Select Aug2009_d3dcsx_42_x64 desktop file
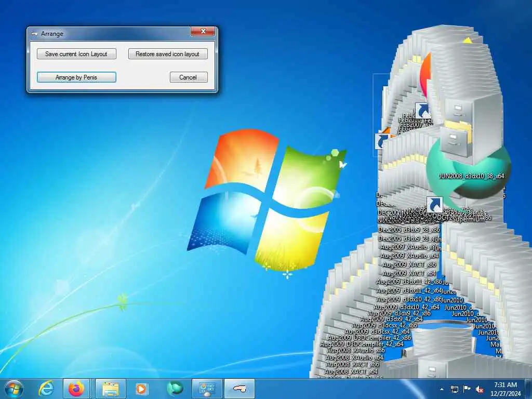This screenshot has width=532, height=399. click(377, 331)
